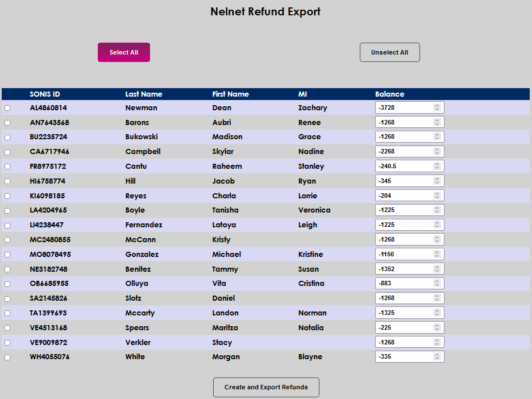Check the checkbox for Raheem Cantu

point(7,166)
